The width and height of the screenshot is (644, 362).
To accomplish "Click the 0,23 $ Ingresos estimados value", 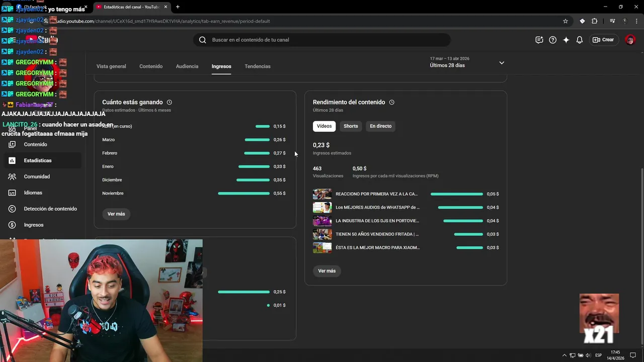I will click(321, 145).
